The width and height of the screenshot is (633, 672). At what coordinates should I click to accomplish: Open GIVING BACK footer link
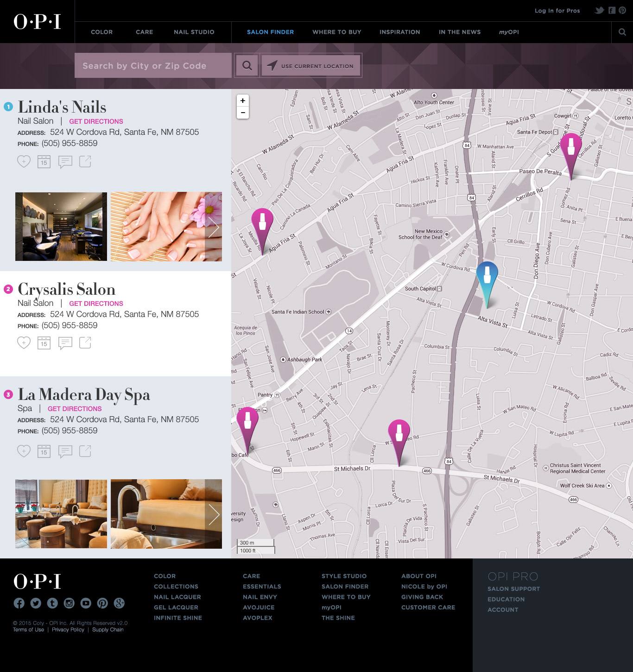(422, 597)
